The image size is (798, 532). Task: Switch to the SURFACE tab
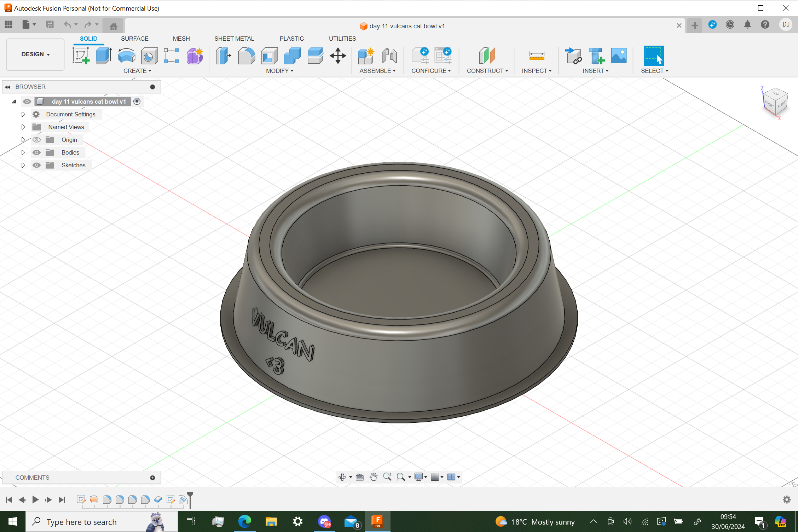click(134, 39)
